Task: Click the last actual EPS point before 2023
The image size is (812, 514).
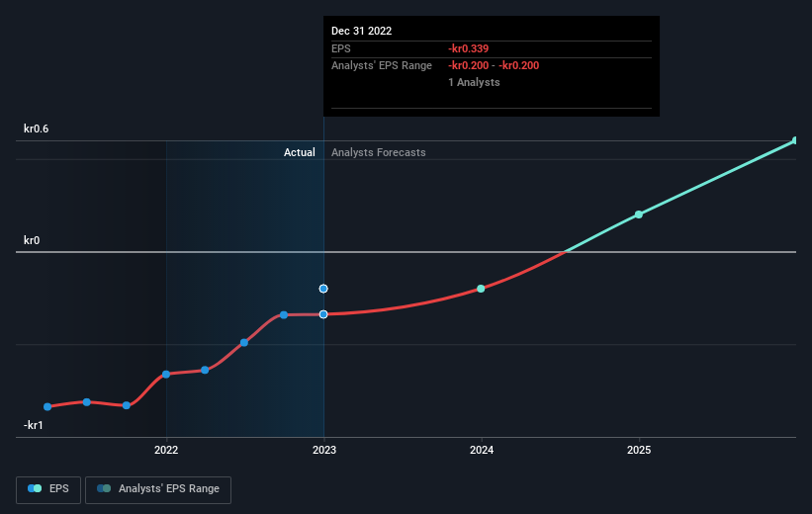Action: (284, 314)
